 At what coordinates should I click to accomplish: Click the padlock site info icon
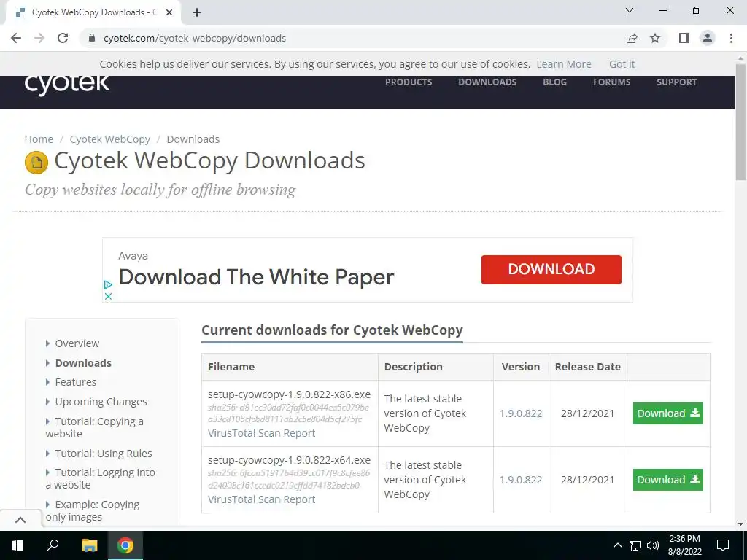92,38
